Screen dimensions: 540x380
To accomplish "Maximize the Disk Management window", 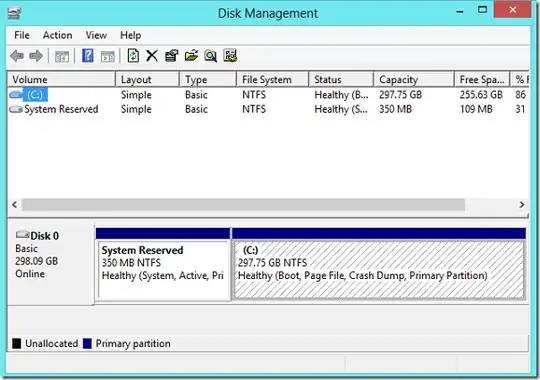I will click(482, 10).
